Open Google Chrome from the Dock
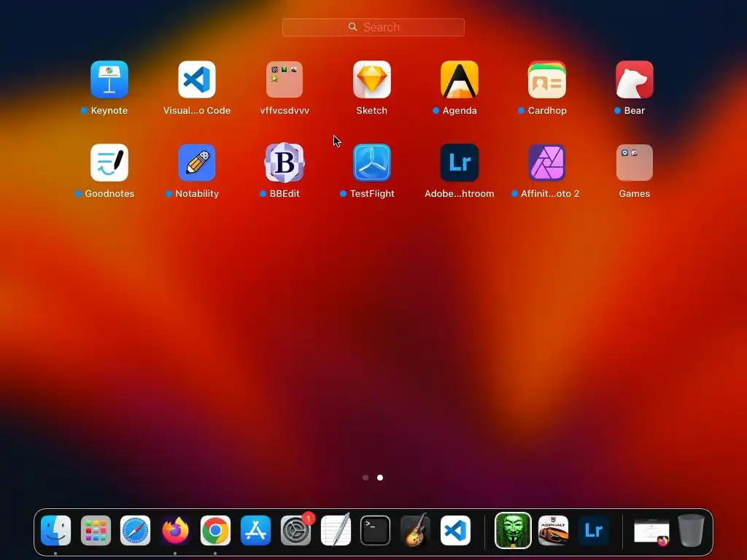The height and width of the screenshot is (560, 747). point(215,531)
